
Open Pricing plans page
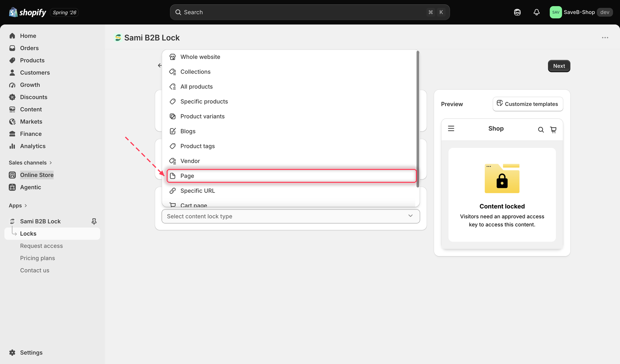tap(37, 258)
